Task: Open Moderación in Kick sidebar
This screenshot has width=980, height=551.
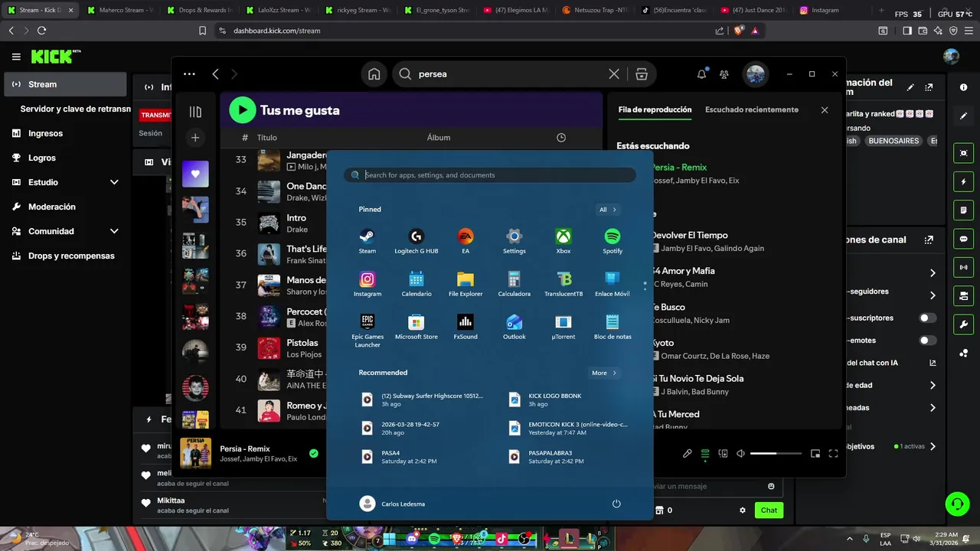Action: point(65,207)
